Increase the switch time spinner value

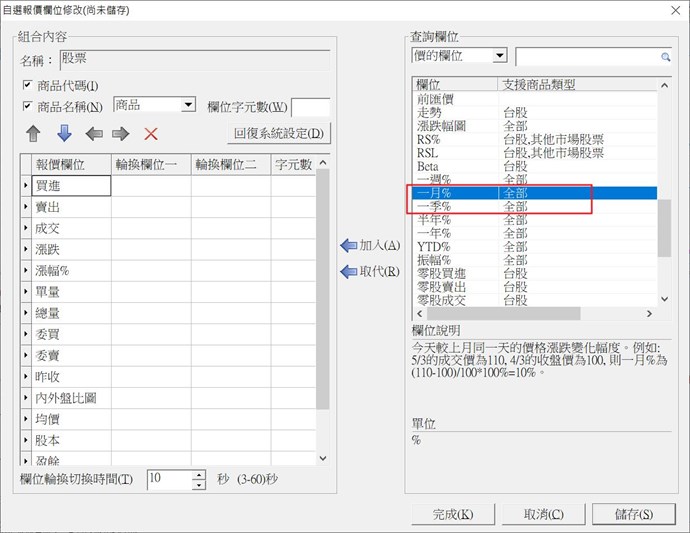click(200, 474)
